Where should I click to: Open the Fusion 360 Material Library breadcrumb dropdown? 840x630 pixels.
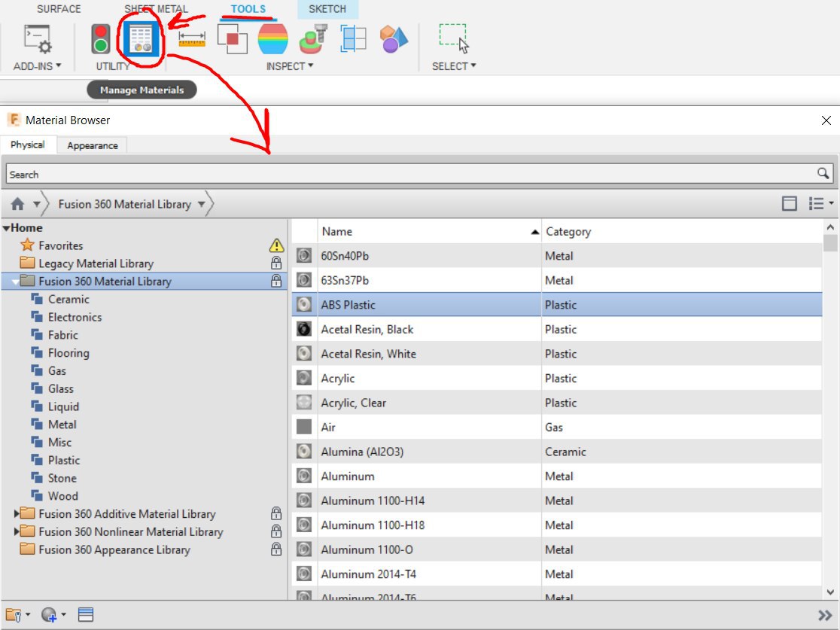202,204
